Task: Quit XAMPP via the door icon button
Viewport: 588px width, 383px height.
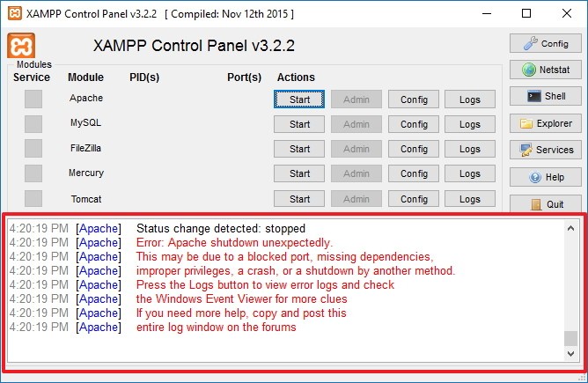Action: coord(546,203)
